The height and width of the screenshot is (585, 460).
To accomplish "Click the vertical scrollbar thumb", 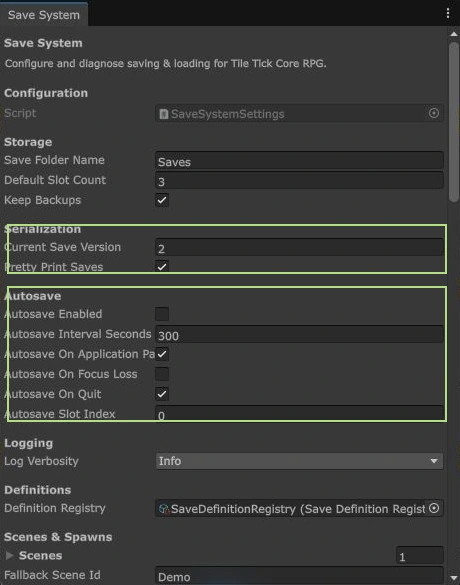I will click(454, 122).
